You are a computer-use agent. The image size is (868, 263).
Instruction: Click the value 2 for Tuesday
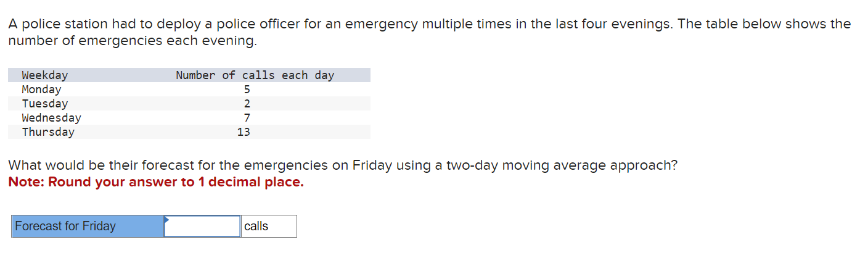coord(247,104)
